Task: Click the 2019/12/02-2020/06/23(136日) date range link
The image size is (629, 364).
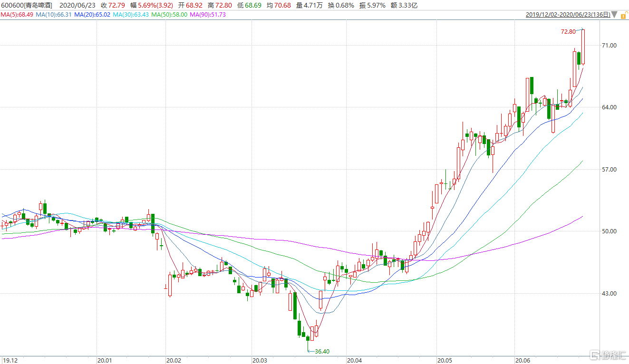Action: click(568, 15)
